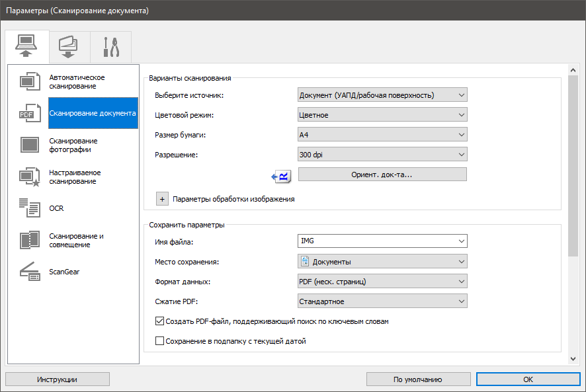Open the color mode (Цветовой режим) dropdown
This screenshot has height=392, width=586.
(382, 115)
